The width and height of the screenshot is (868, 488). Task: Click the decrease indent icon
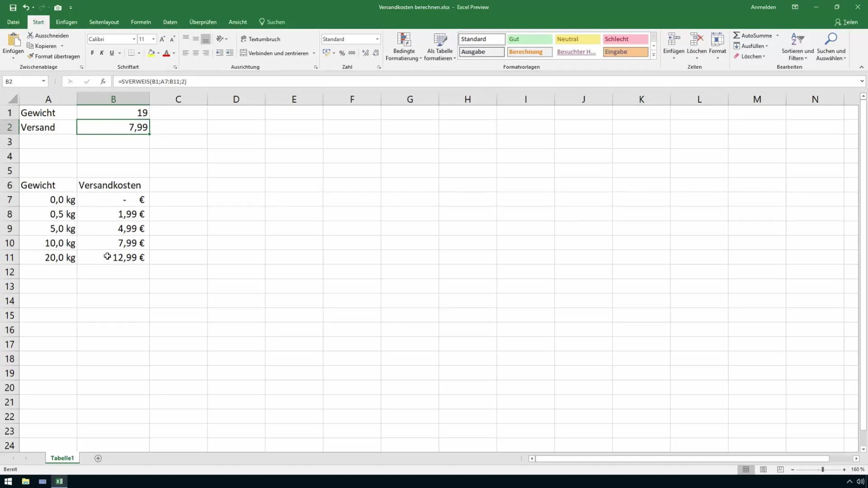[x=220, y=53]
